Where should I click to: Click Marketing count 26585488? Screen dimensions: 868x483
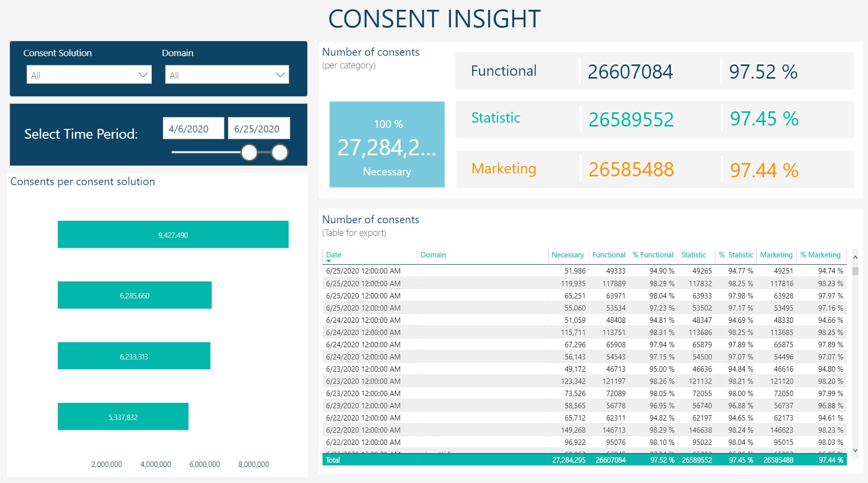(631, 169)
